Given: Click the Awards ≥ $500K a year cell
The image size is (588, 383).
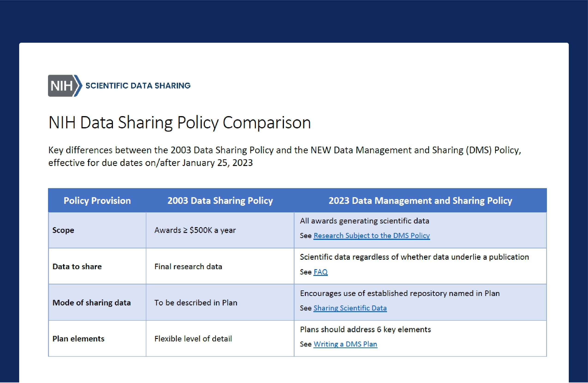Looking at the screenshot, I should (195, 230).
